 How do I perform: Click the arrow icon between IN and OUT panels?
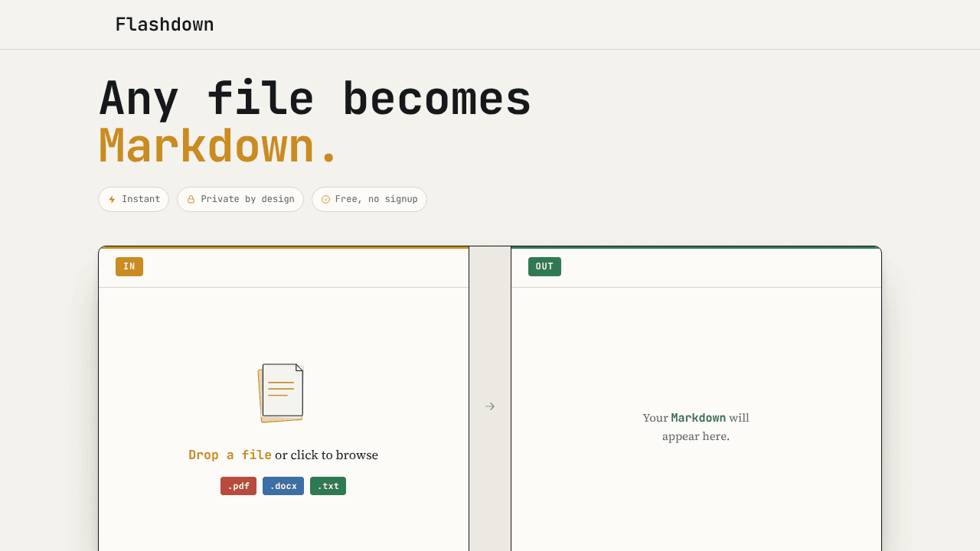tap(490, 406)
